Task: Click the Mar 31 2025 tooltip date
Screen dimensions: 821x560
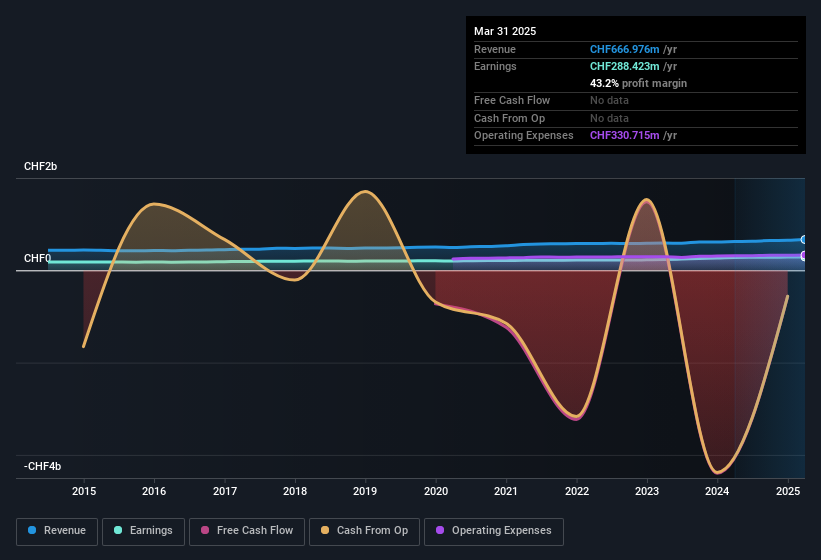Action: coord(505,31)
